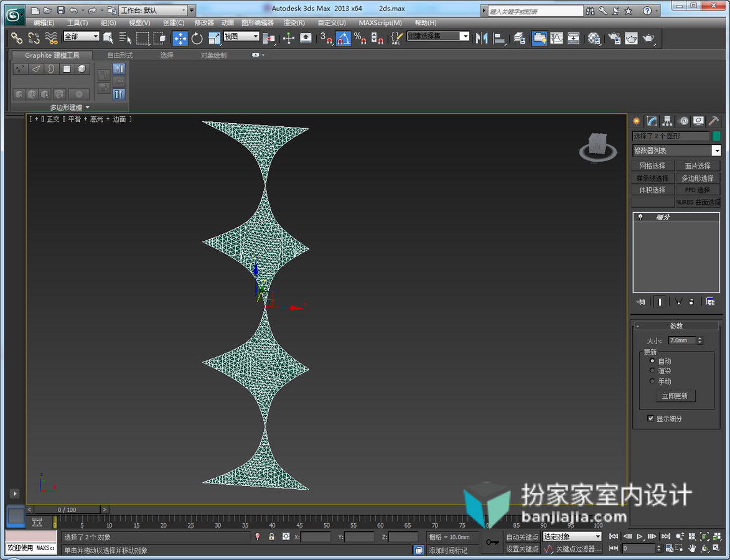Viewport: 730px width, 560px height.
Task: Click the 面片选择 modifier button
Action: (x=698, y=166)
